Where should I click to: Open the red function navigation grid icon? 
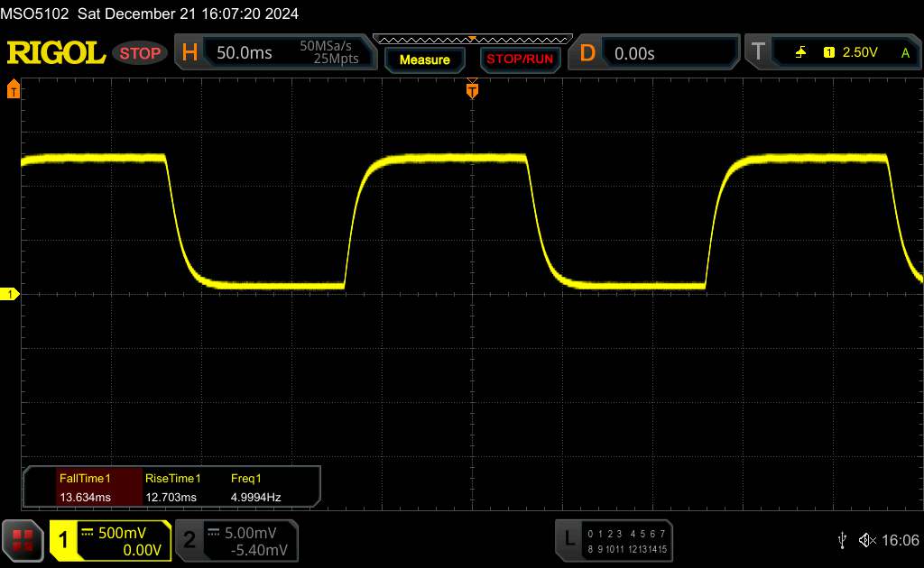click(x=23, y=540)
